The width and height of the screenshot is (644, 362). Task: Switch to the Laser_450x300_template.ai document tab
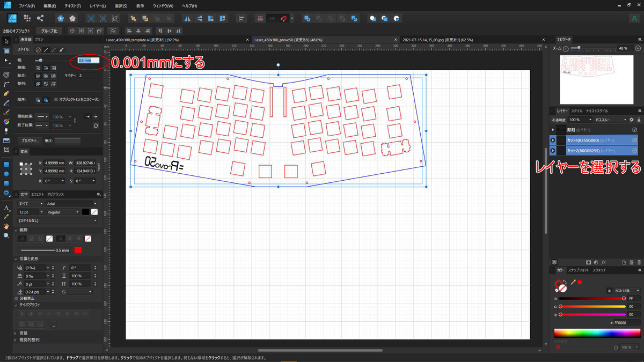tap(142, 40)
